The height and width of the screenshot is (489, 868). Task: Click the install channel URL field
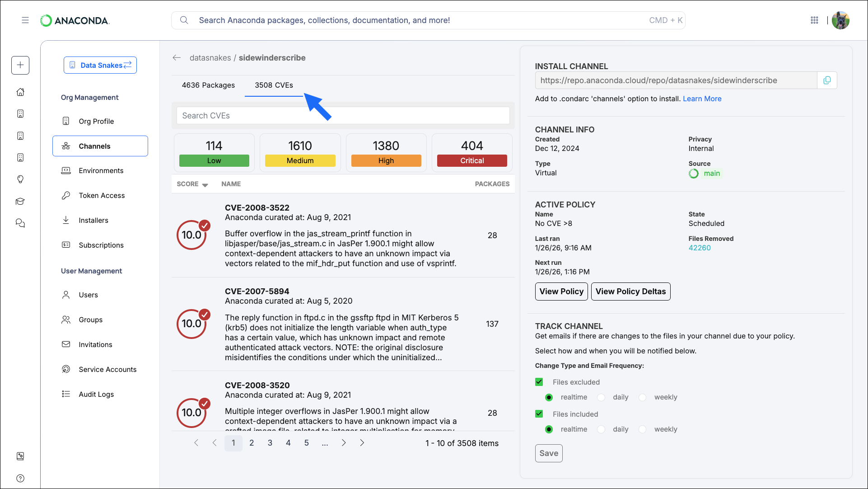pyautogui.click(x=676, y=80)
